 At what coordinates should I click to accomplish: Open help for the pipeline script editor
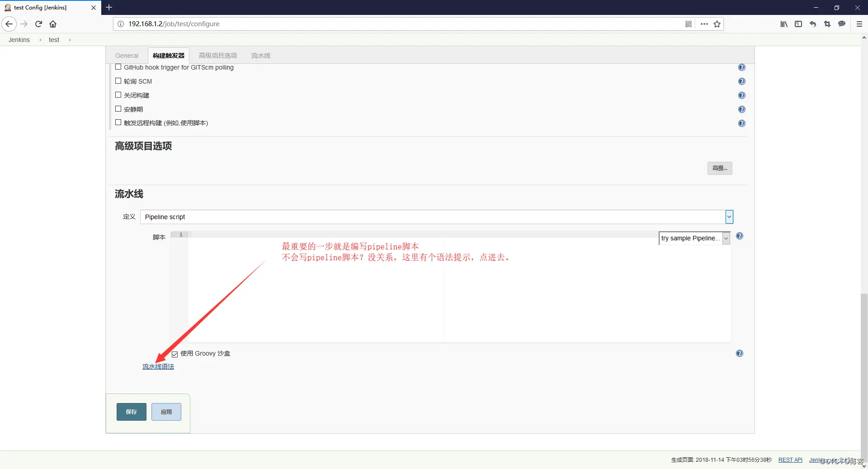click(x=740, y=236)
